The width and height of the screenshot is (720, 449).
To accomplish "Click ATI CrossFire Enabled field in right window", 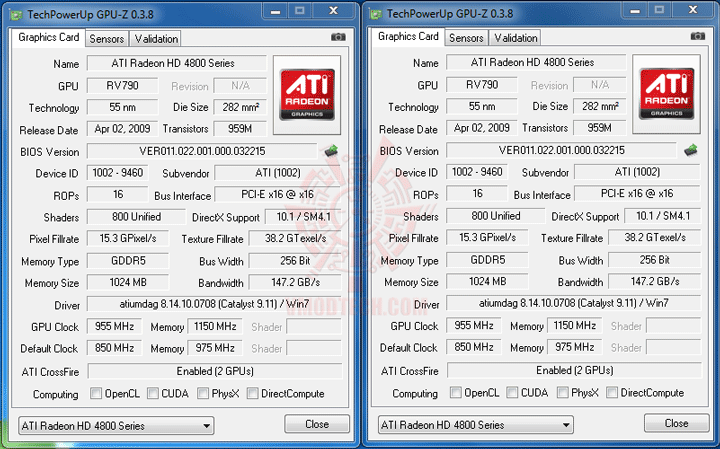I will coord(574,370).
